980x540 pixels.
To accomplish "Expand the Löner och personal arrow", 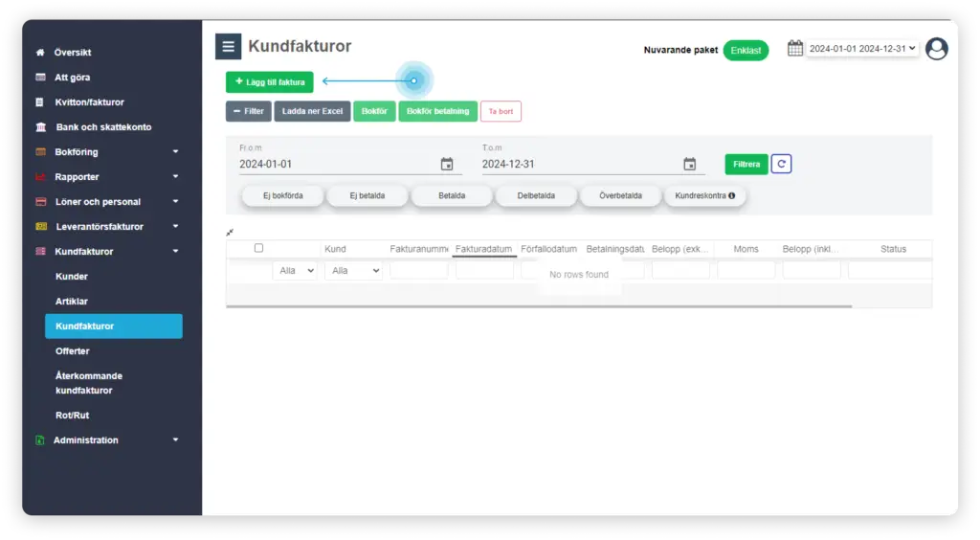I will pyautogui.click(x=176, y=202).
